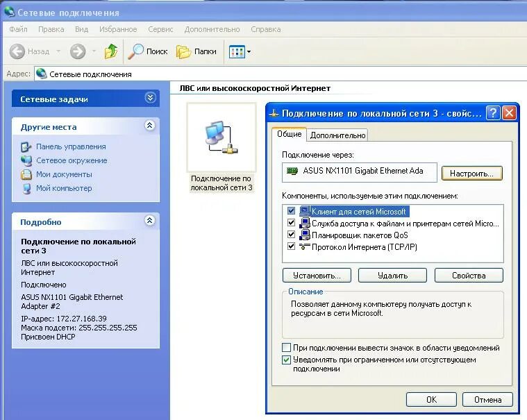Collapse the Подробно panel
Viewport: 527px width, 420px height.
tap(149, 221)
